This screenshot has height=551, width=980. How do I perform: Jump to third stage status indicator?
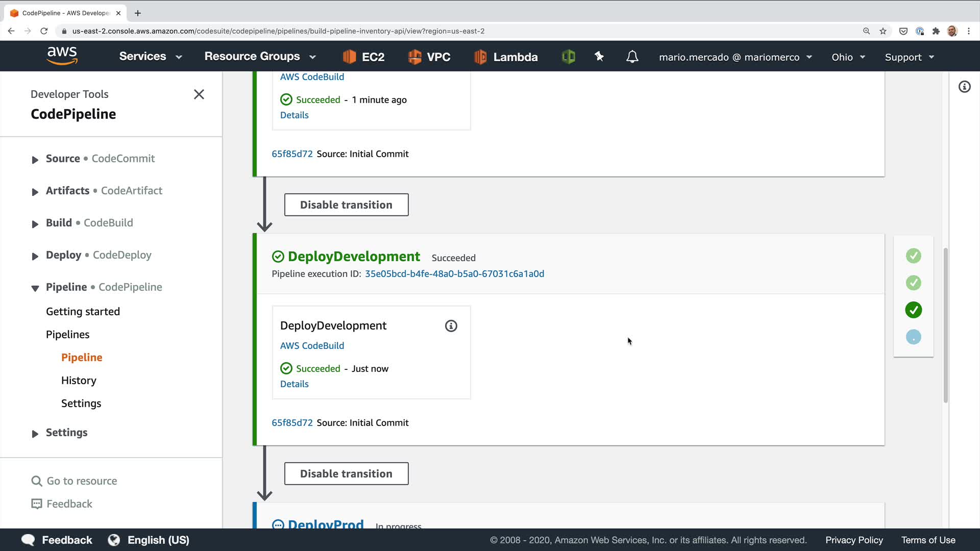tap(913, 310)
